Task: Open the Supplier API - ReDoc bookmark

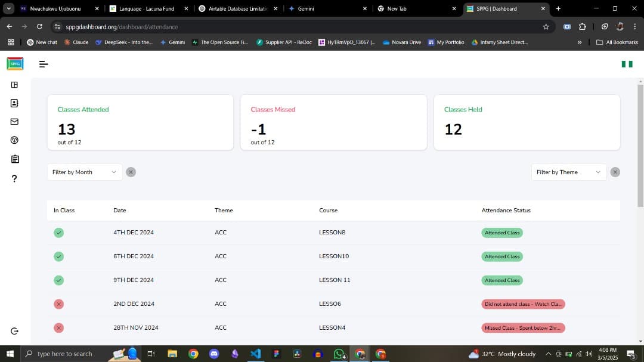Action: coord(284,42)
